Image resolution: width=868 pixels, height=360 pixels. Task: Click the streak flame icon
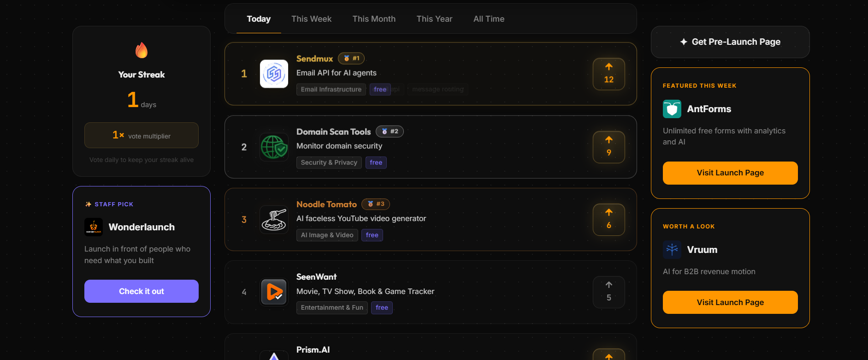pos(142,50)
